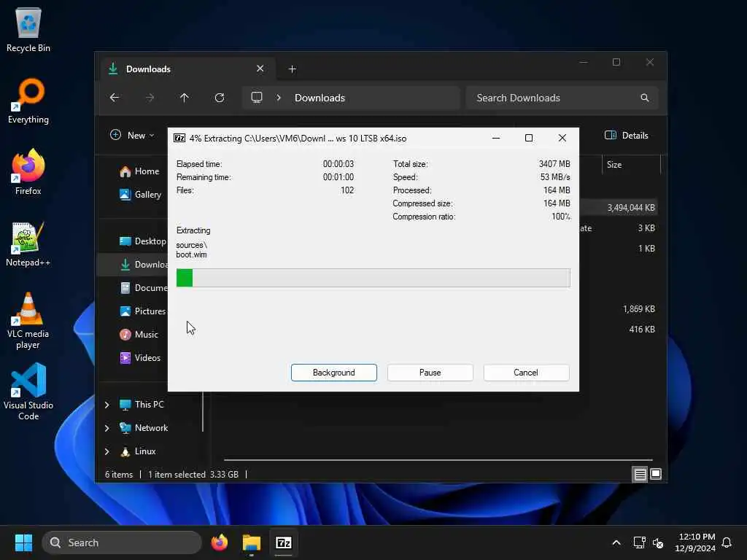Expand the Network tree node
Image resolution: width=747 pixels, height=560 pixels.
107,428
